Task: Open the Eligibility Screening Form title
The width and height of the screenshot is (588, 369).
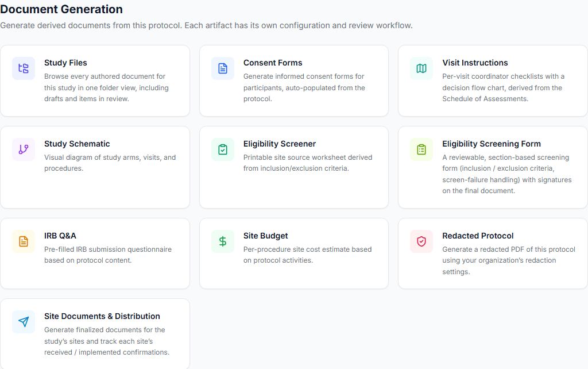Action: click(x=492, y=144)
